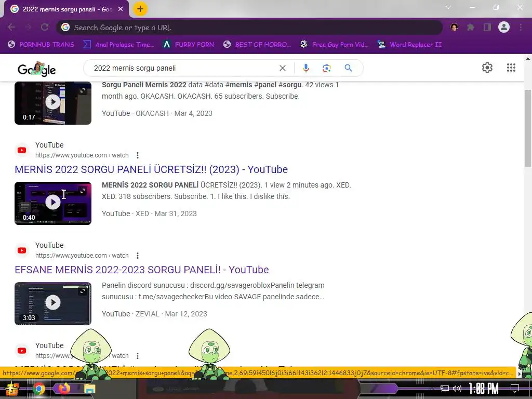The image size is (532, 399).
Task: Click the page vertical scrollbar thumb
Action: (x=528, y=128)
